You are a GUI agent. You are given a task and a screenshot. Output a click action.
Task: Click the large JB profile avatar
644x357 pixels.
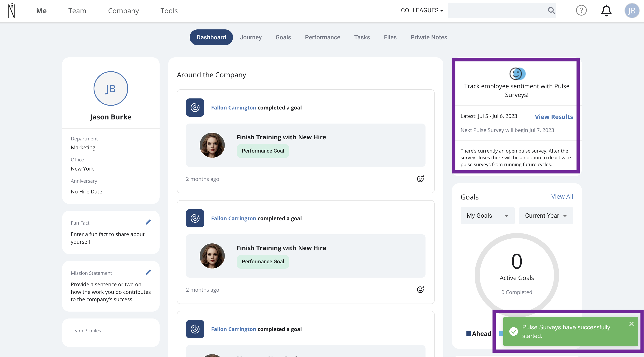[111, 88]
